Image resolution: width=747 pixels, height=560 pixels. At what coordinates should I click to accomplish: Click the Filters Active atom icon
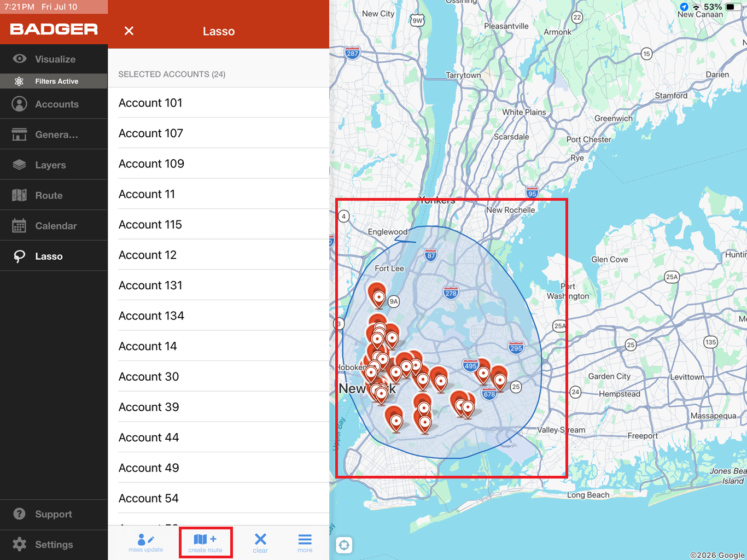[19, 81]
